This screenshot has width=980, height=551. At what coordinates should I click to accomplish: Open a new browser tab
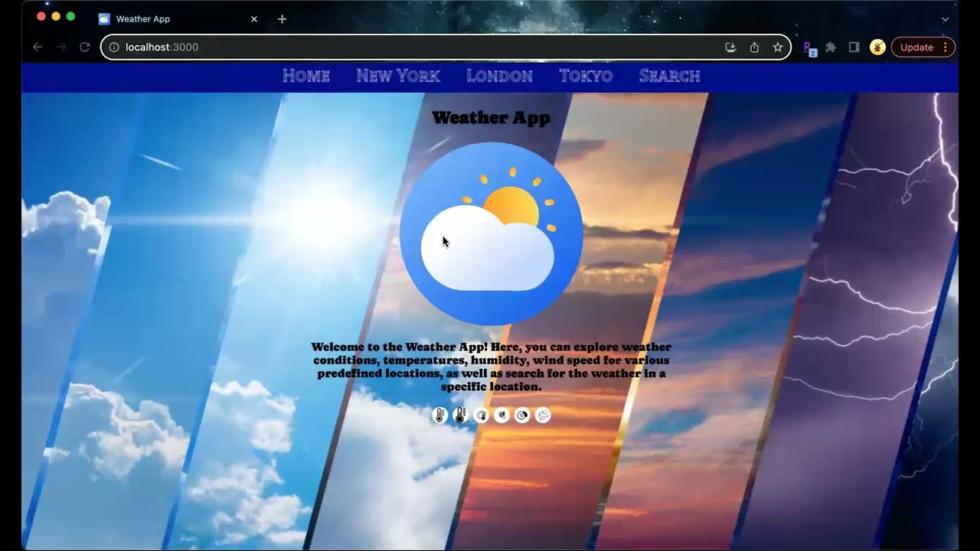[x=282, y=19]
